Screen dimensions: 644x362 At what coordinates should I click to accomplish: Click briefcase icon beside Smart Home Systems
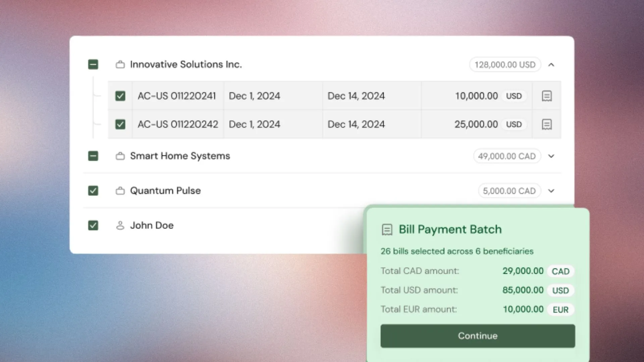(x=120, y=156)
